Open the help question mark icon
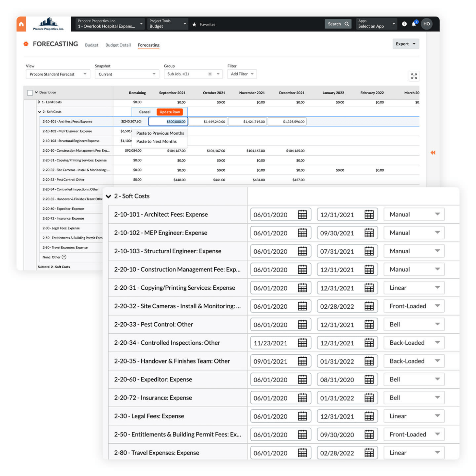 pos(404,24)
